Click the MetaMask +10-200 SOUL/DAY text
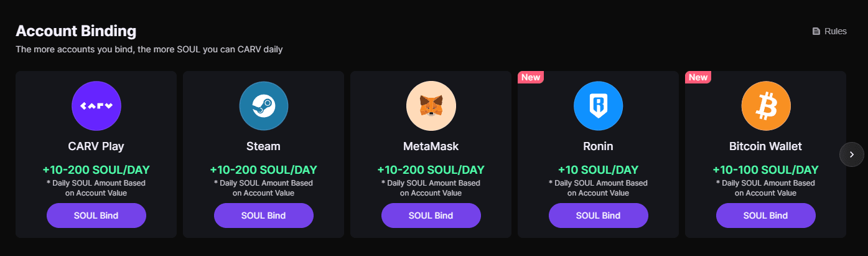The height and width of the screenshot is (256, 868). 431,169
